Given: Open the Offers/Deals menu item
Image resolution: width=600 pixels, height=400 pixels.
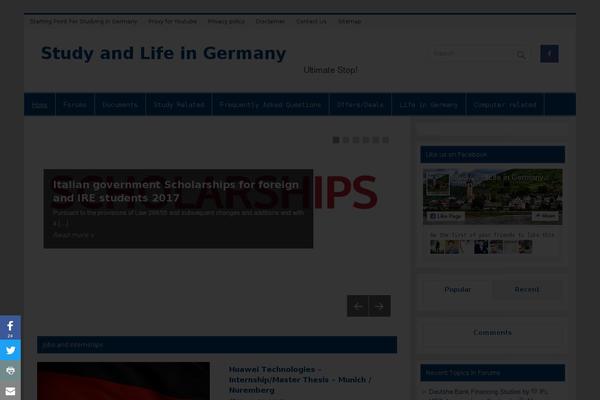Looking at the screenshot, I should [x=360, y=104].
